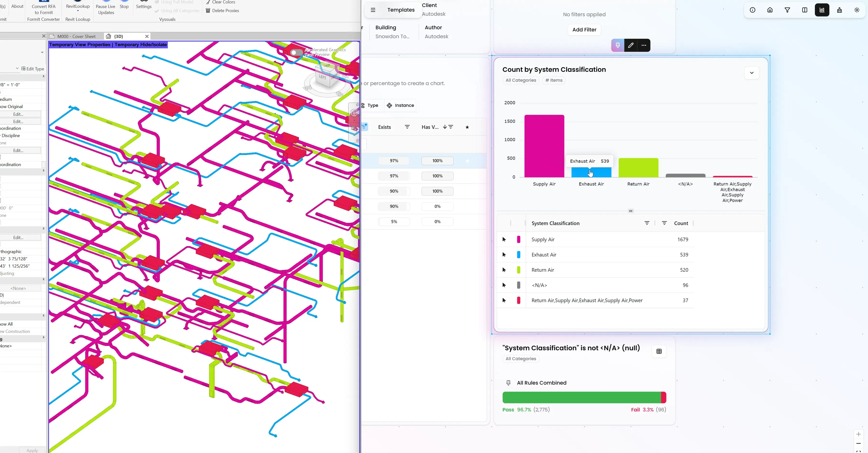Open the info panel icon
The width and height of the screenshot is (868, 453).
coord(752,10)
